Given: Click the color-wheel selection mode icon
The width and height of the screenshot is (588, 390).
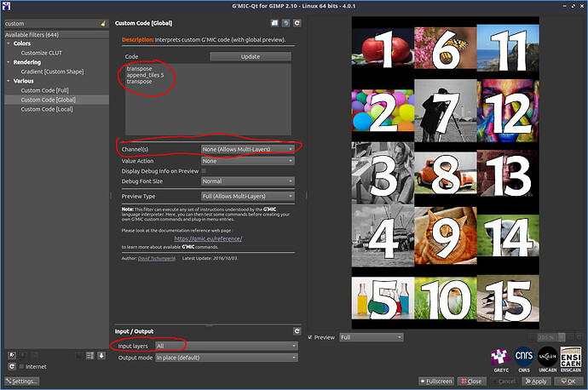Looking at the screenshot, I should pos(78,356).
